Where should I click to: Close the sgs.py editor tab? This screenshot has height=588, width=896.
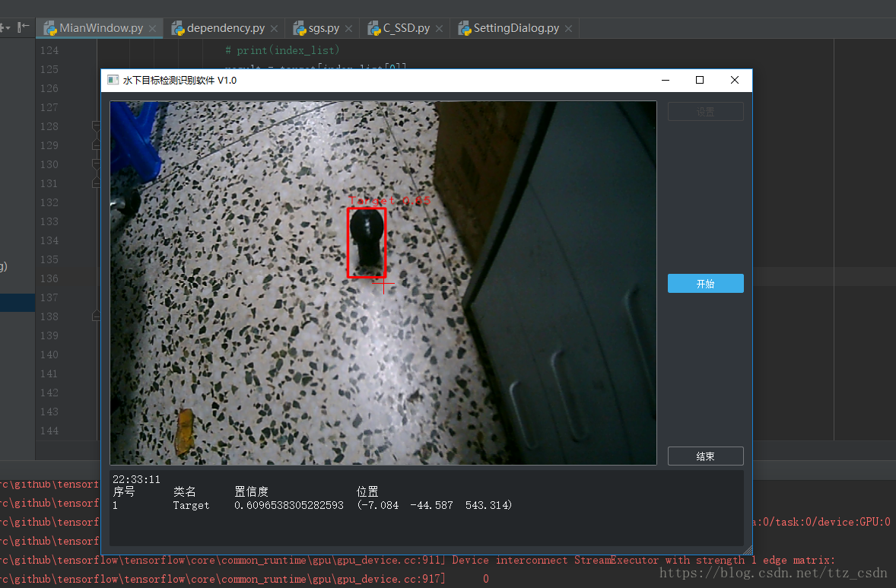[348, 29]
